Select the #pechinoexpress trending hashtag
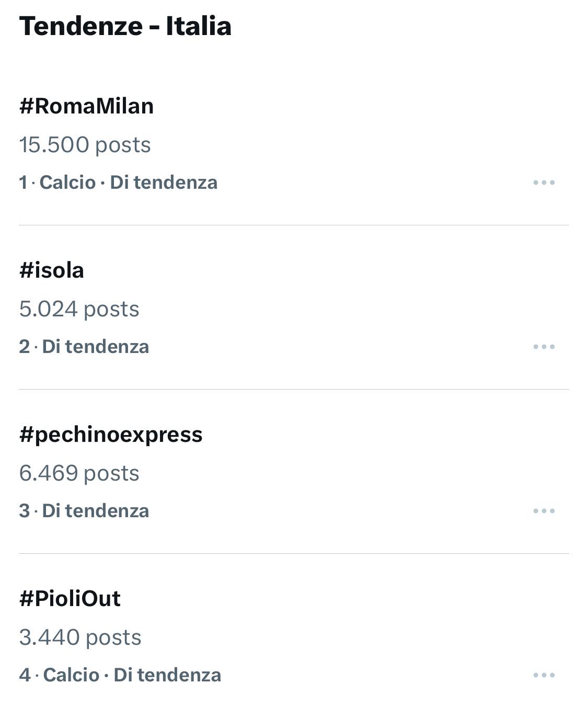The image size is (588, 707). [x=111, y=435]
